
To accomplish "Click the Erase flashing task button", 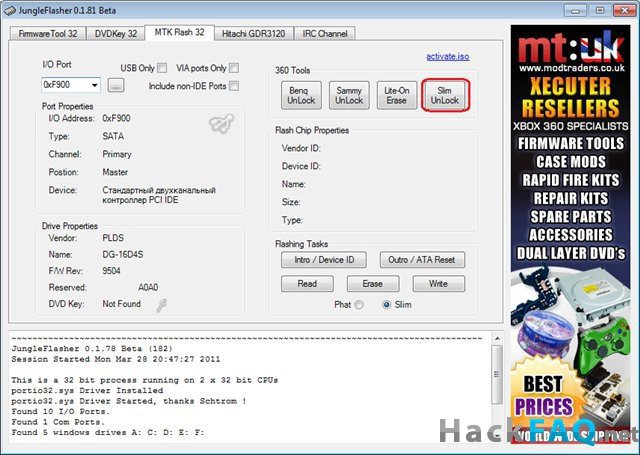I will pos(373,284).
